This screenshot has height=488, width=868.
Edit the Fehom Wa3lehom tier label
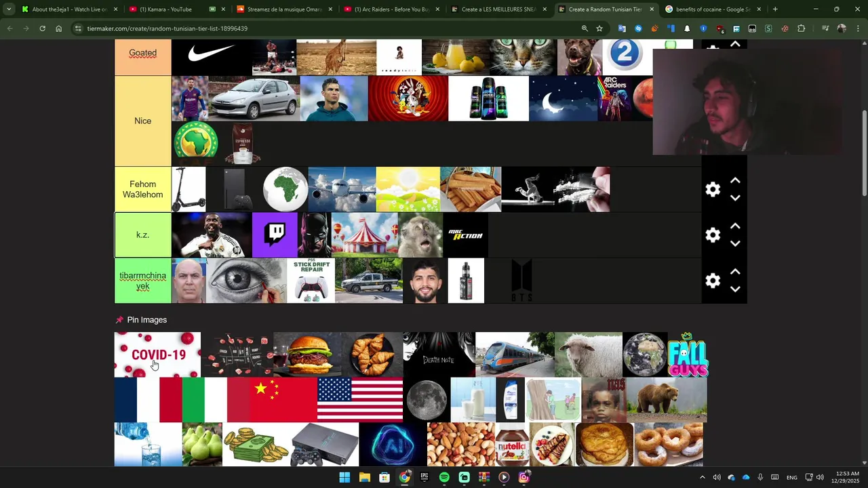[x=142, y=189]
